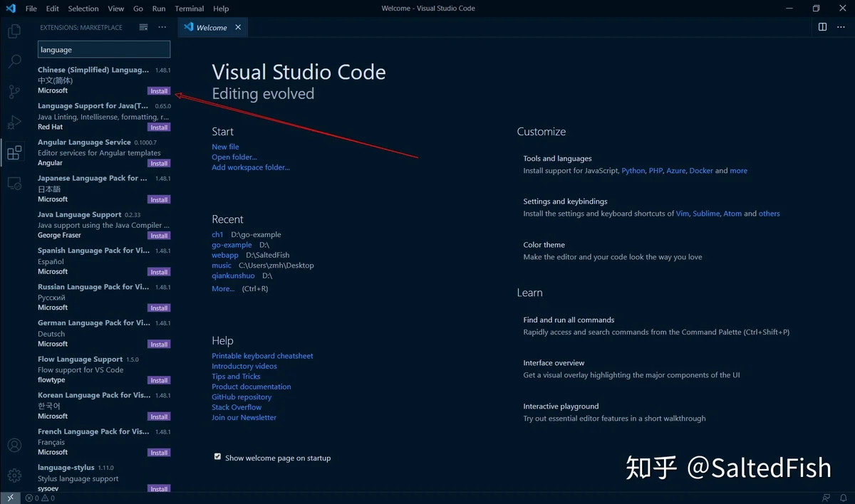
Task: Open the Run and Debug view
Action: coord(14,122)
